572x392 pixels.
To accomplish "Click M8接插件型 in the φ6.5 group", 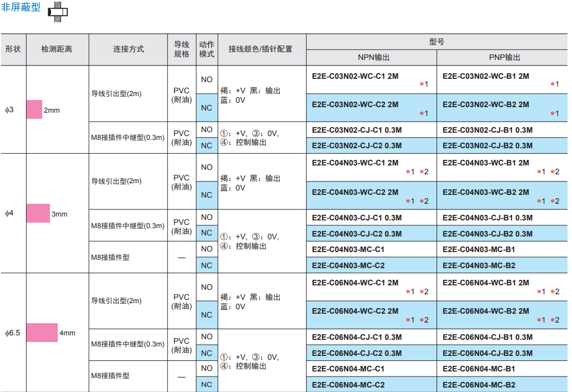I will (x=110, y=375).
